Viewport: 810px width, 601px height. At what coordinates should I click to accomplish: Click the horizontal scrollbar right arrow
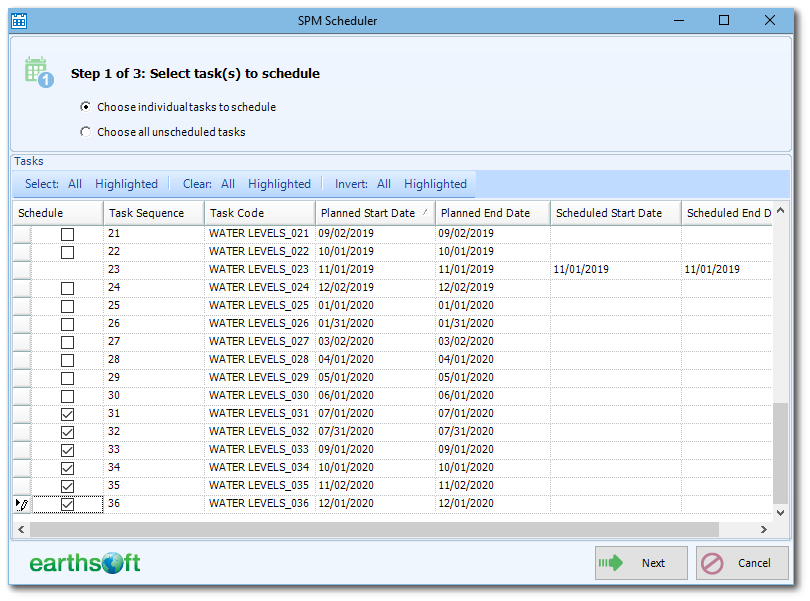coord(764,529)
